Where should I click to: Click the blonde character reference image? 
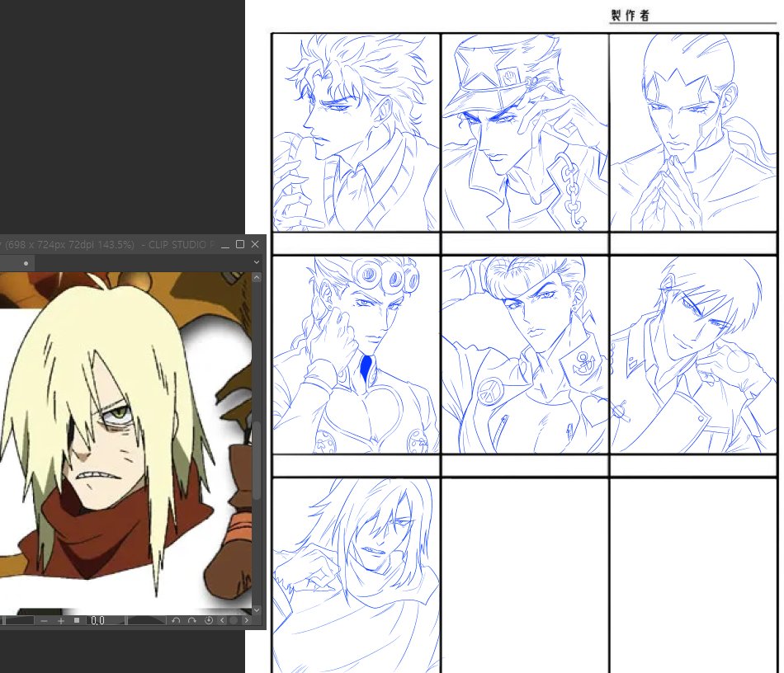point(125,443)
